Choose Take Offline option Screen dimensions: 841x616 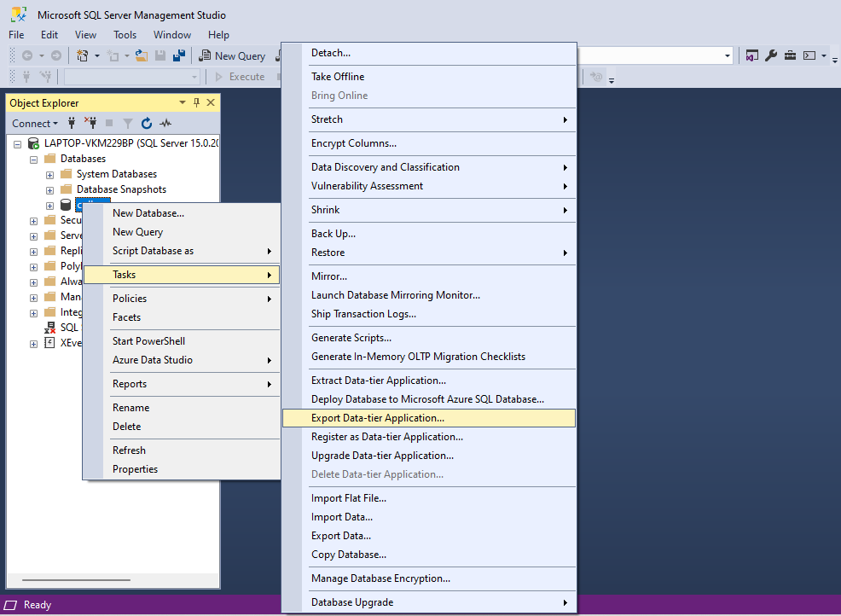click(x=428, y=77)
